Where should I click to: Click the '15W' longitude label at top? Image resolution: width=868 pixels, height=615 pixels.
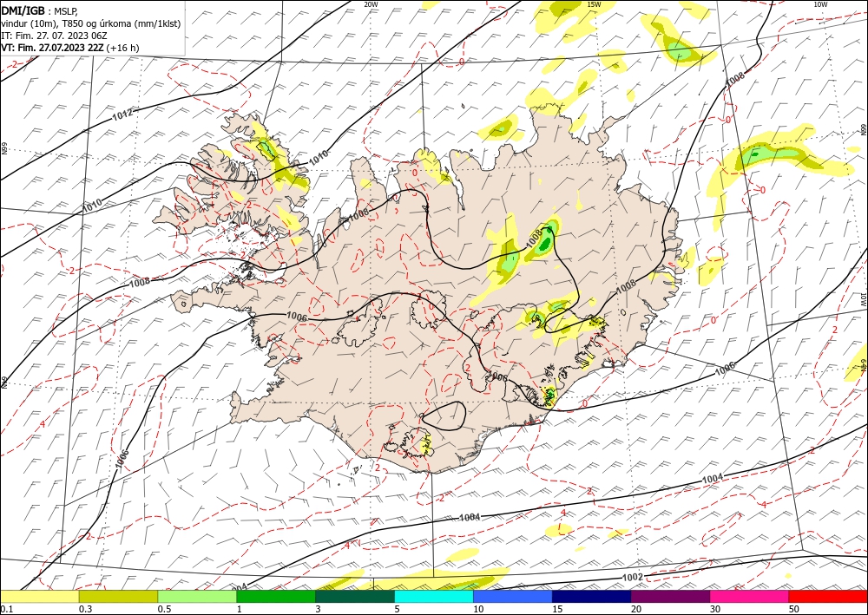click(594, 4)
